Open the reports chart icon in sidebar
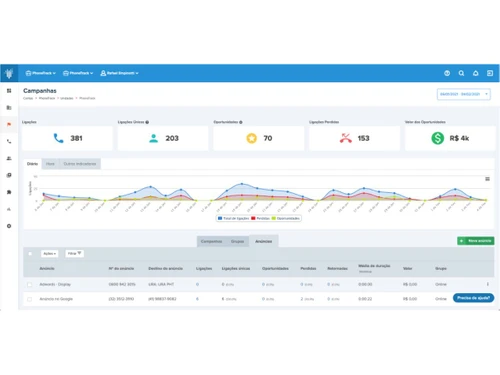Image resolution: width=500 pixels, height=375 pixels. 9,209
